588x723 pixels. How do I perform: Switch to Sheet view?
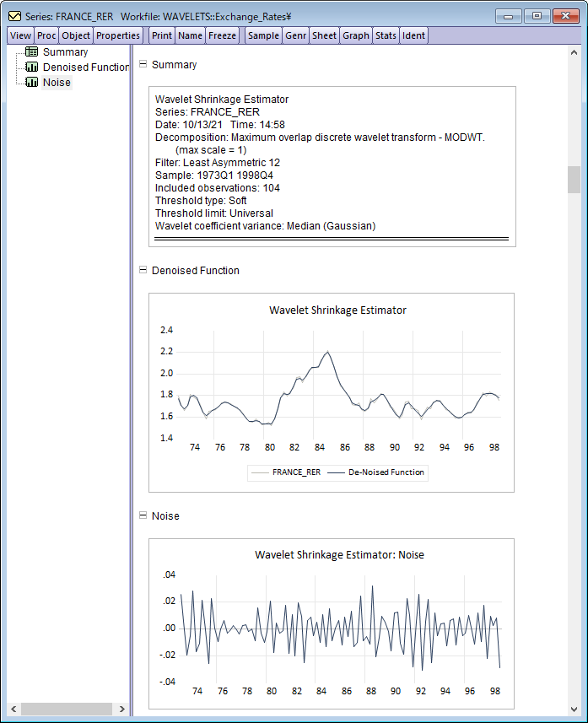(324, 35)
